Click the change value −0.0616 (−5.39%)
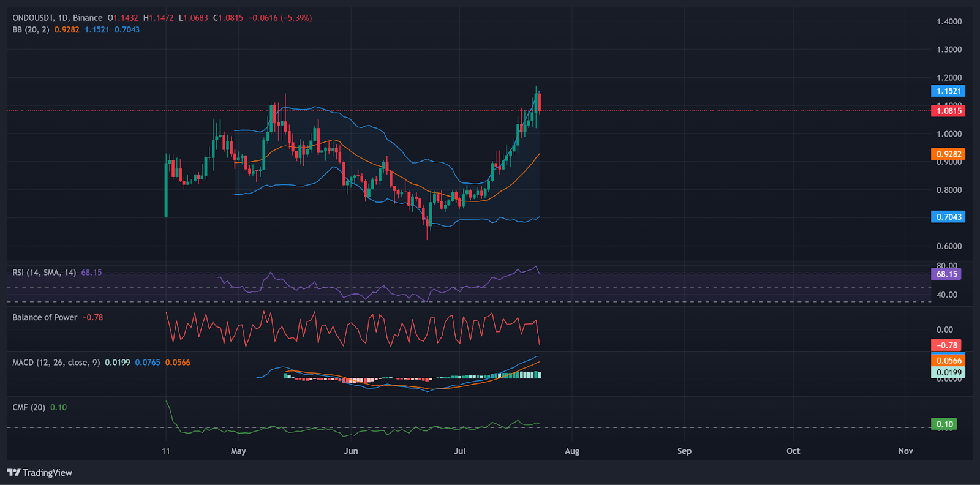The height and width of the screenshot is (485, 980). (280, 18)
